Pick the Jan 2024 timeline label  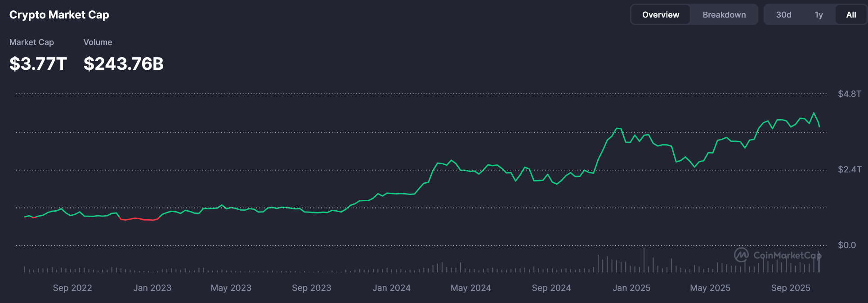coord(391,288)
